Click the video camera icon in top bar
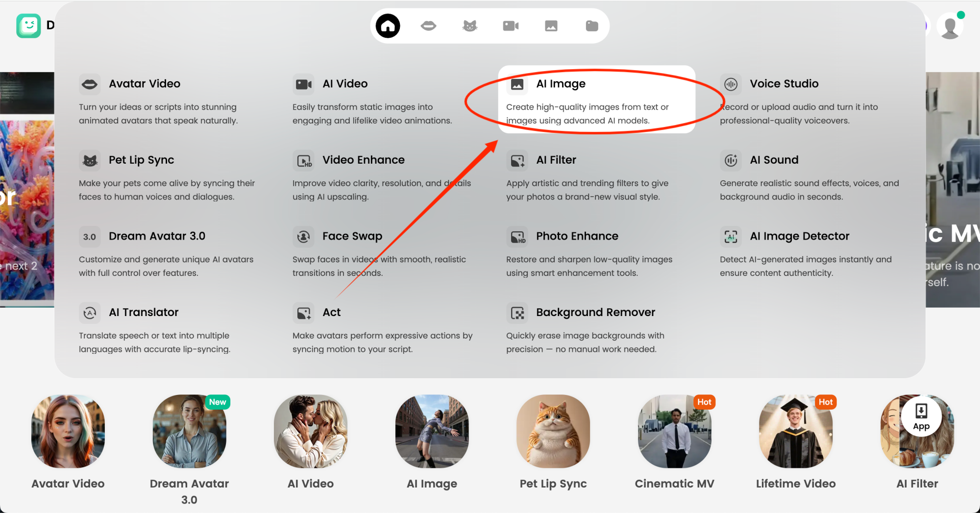980x513 pixels. [511, 26]
